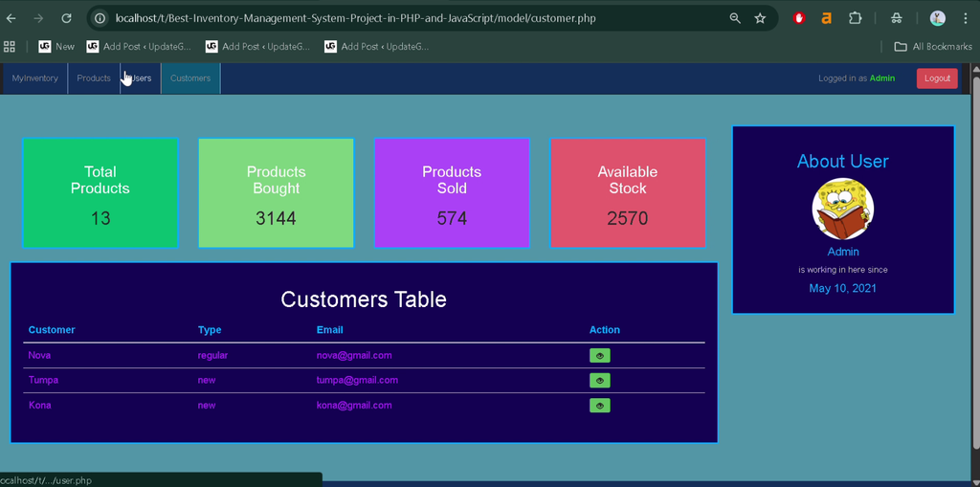980x487 pixels.
Task: Bookmark this page with star icon
Action: [x=760, y=18]
